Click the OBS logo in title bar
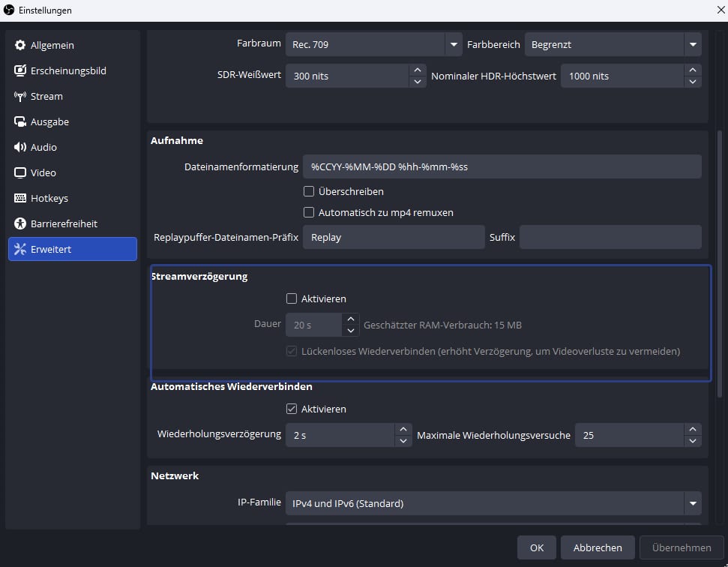 tap(9, 10)
